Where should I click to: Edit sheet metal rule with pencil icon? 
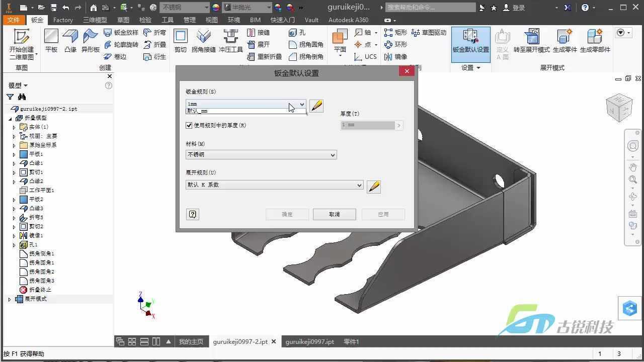coord(316,106)
